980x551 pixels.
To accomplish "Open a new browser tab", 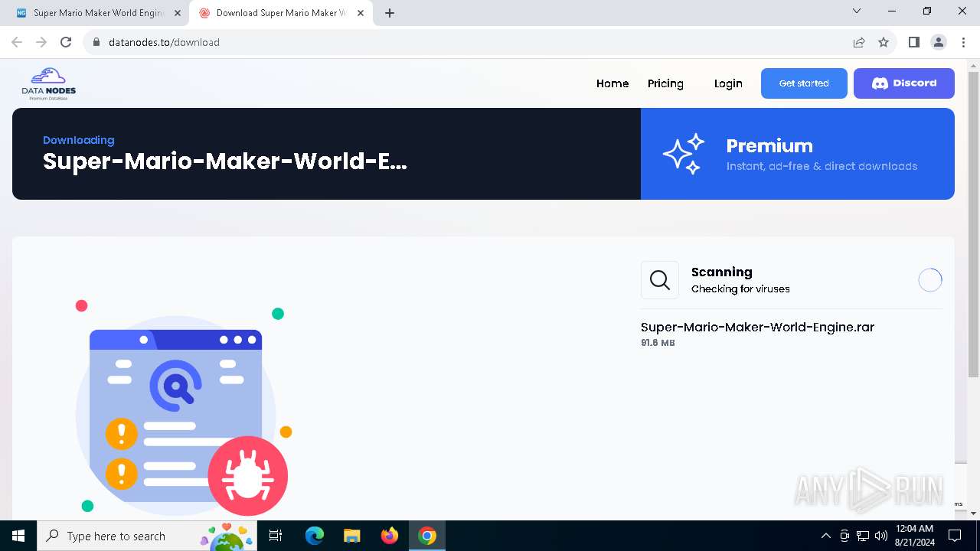I will tap(390, 13).
